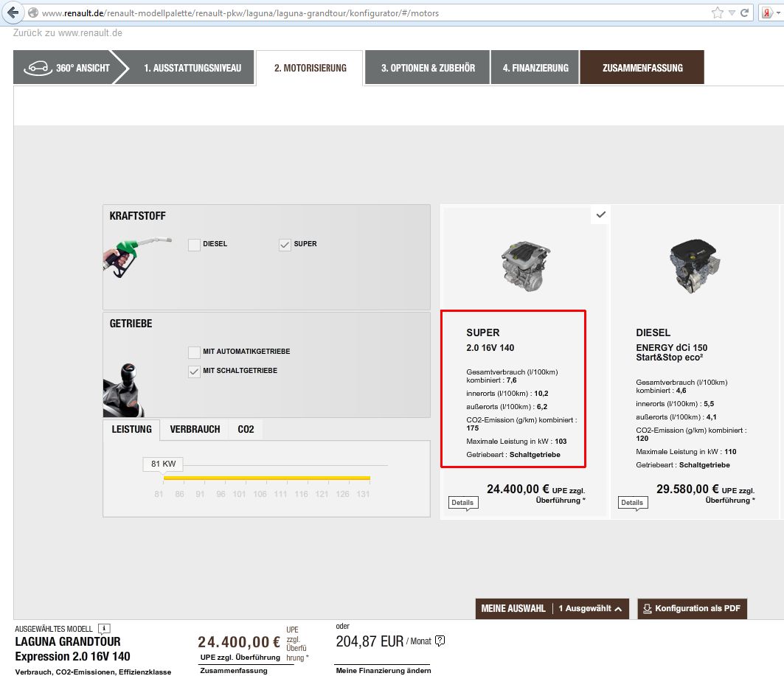Expand the Meine Auswahl panel

(x=552, y=608)
